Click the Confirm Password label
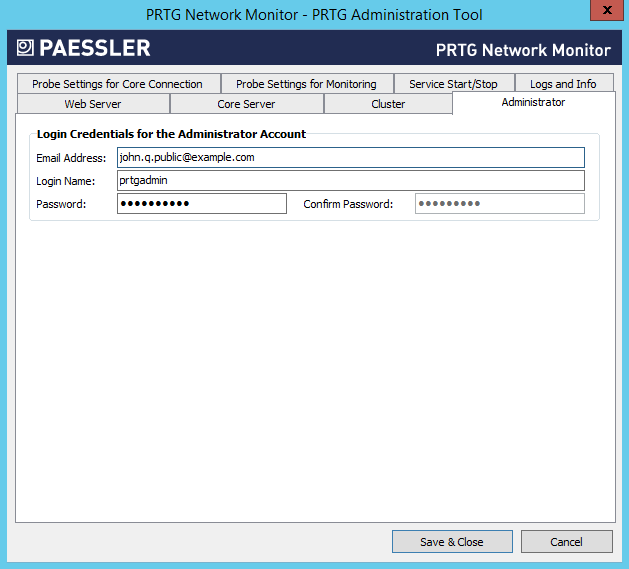 pos(348,204)
